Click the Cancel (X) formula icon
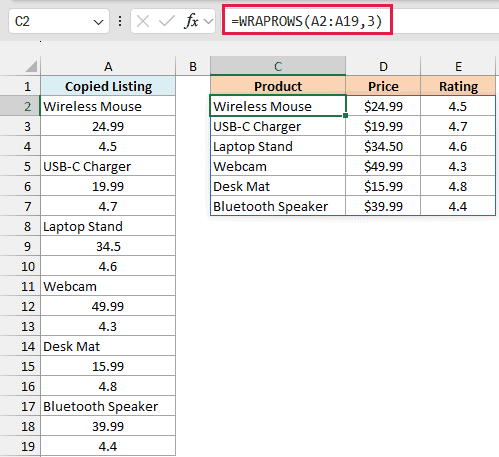Viewport: 499px width, 457px height. click(143, 22)
